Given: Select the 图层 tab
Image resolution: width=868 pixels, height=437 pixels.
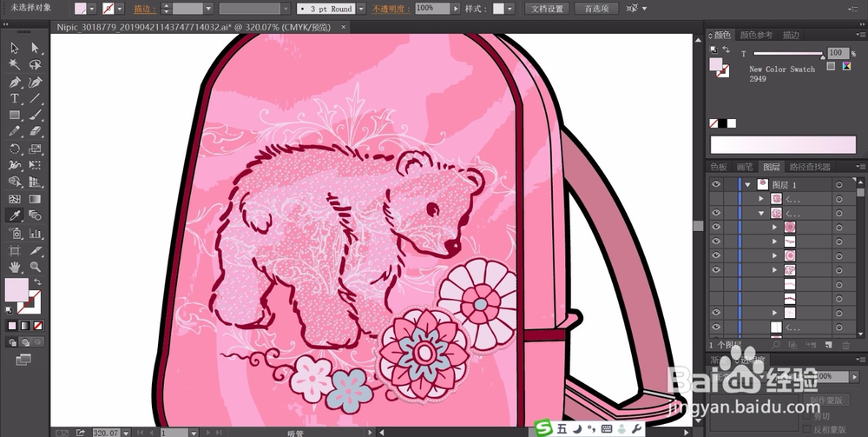Looking at the screenshot, I should point(771,167).
